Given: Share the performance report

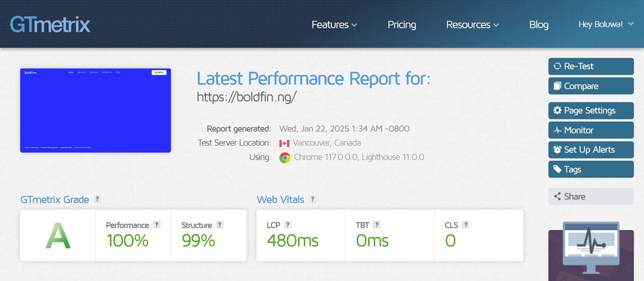Looking at the screenshot, I should [x=591, y=197].
